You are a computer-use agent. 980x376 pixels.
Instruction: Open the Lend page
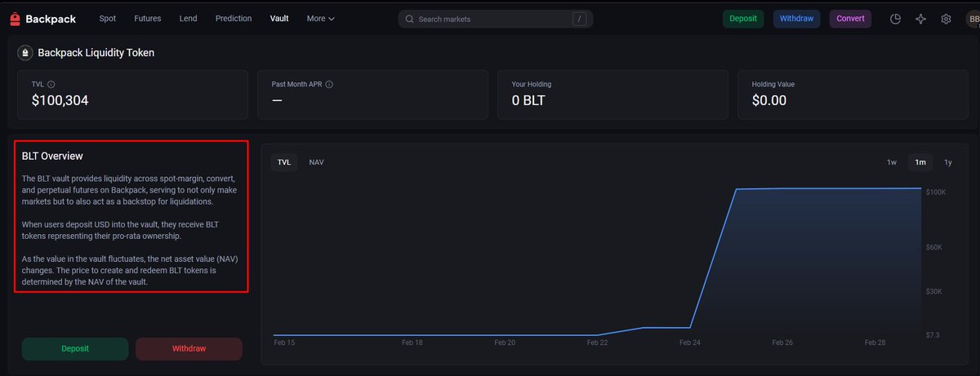(188, 18)
